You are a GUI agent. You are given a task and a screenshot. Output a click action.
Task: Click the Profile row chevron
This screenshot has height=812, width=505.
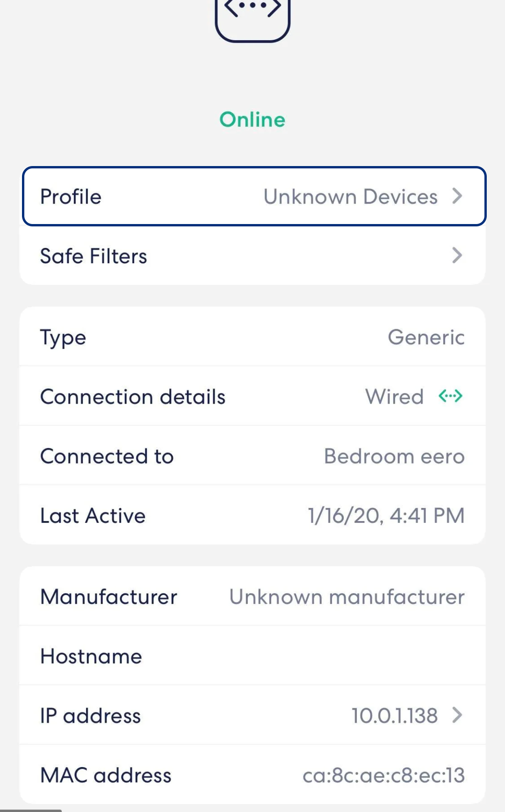457,196
